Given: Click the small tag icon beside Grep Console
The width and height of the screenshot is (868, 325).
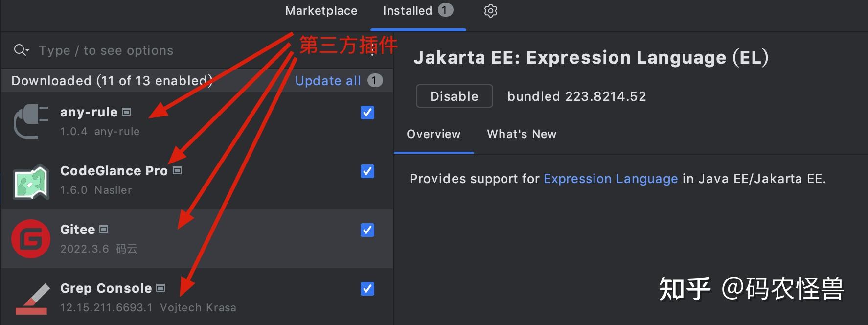Looking at the screenshot, I should (x=160, y=288).
